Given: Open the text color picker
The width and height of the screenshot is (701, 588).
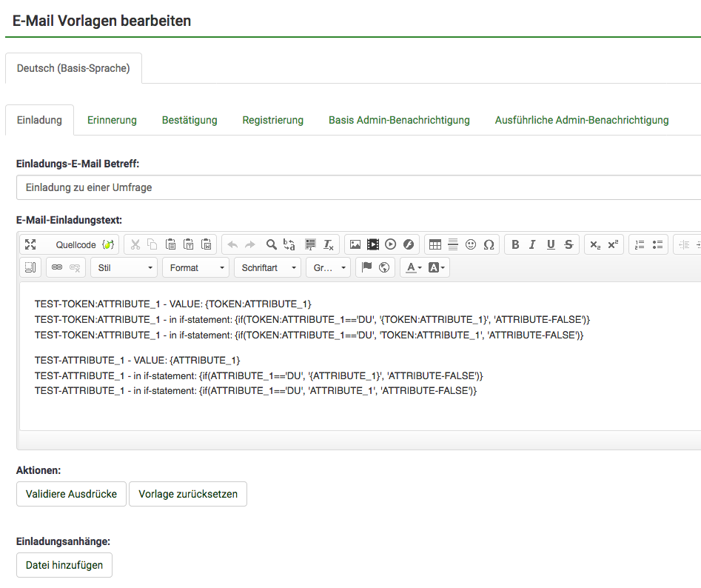Looking at the screenshot, I should point(413,267).
